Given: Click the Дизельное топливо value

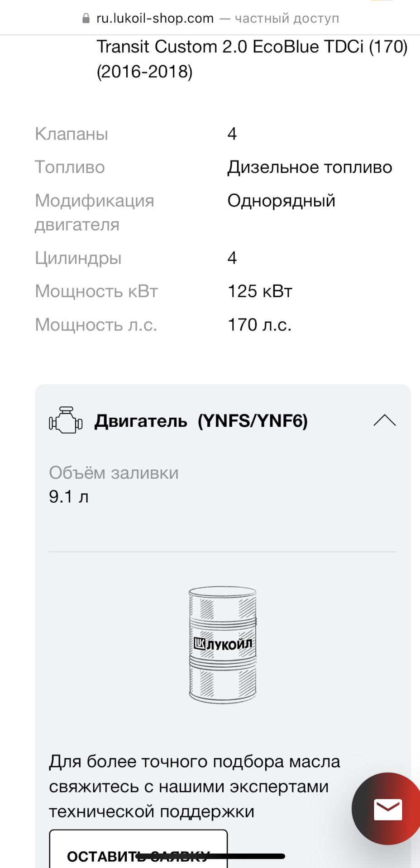Looking at the screenshot, I should pyautogui.click(x=310, y=167).
